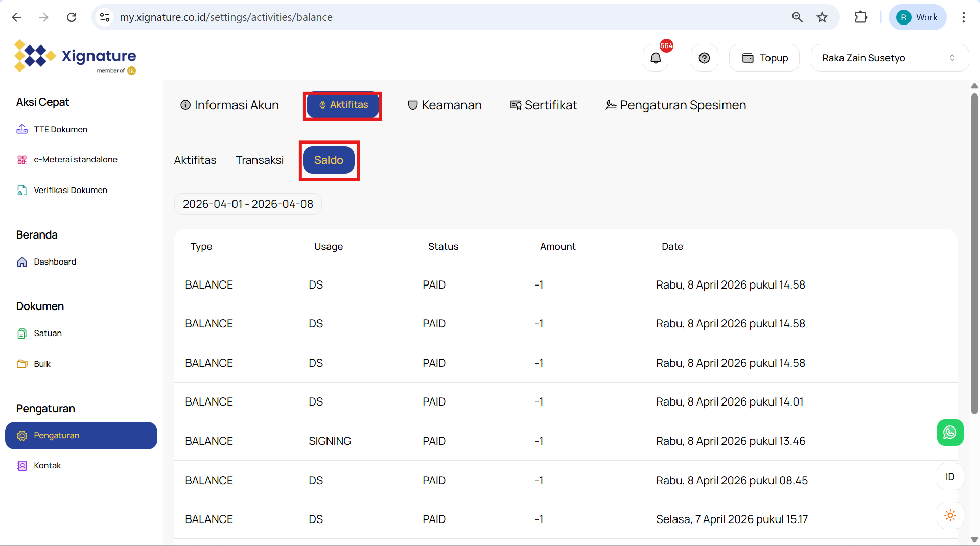Go to Dashboard in sidebar
The image size is (980, 546).
coord(55,262)
